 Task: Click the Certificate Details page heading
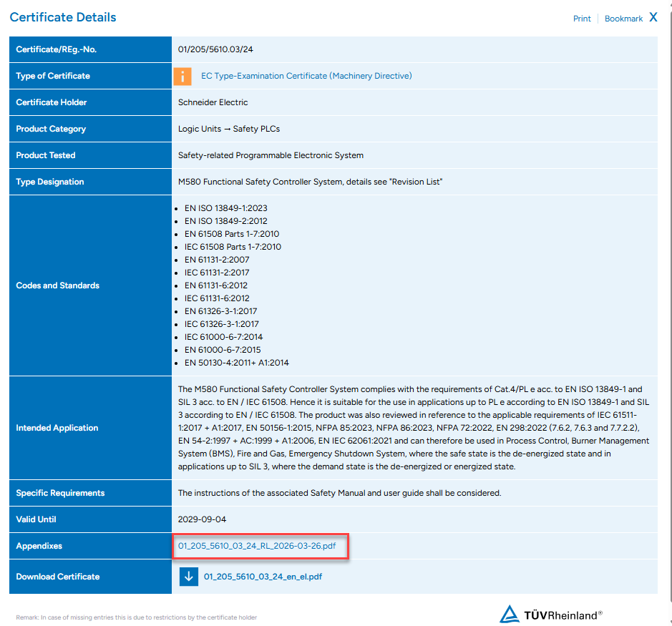pyautogui.click(x=63, y=17)
